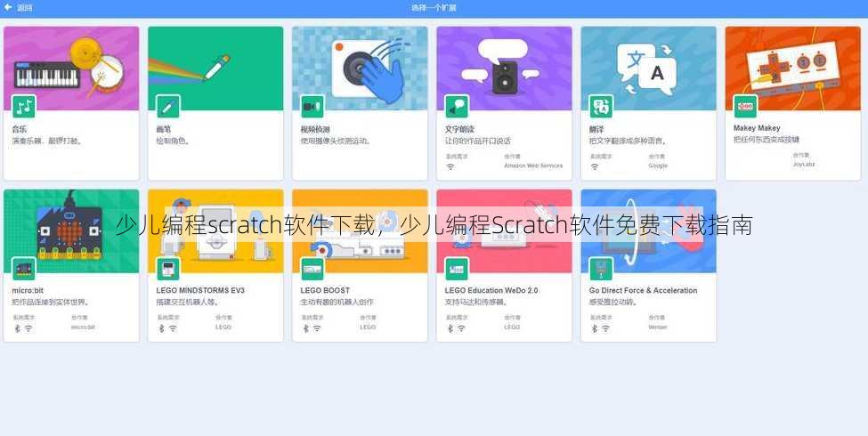Image resolution: width=868 pixels, height=436 pixels.
Task: Click the 返回 back label
Action: click(24, 8)
